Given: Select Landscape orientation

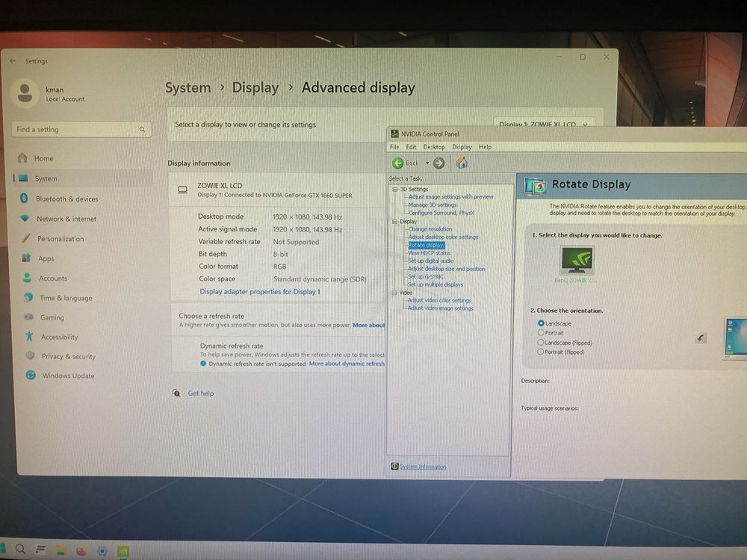Looking at the screenshot, I should 541,323.
